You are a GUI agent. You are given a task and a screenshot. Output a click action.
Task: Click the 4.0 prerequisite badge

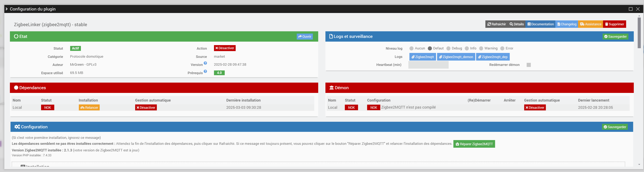[x=219, y=73]
